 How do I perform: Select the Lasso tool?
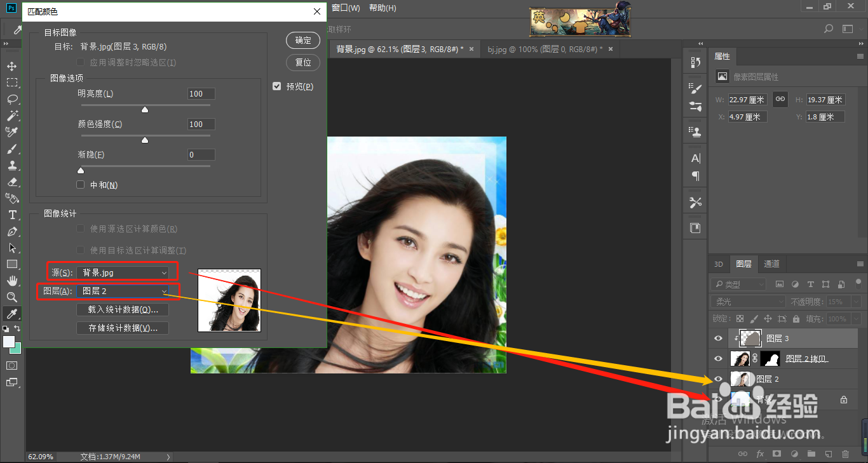12,99
